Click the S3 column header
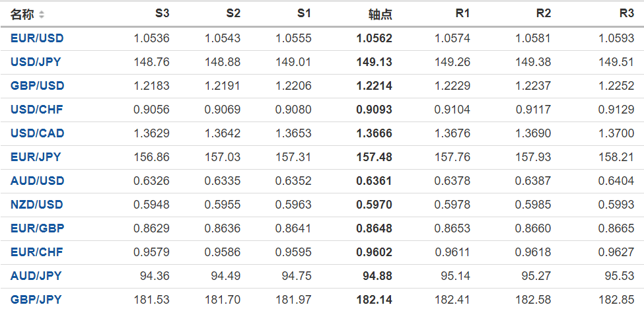Screen dimensions: 644x309 (x=162, y=14)
